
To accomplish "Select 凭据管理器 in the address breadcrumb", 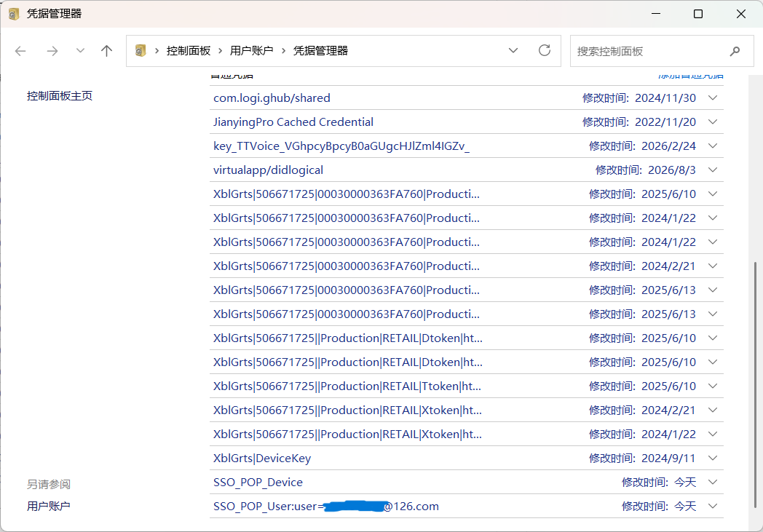I will 320,50.
